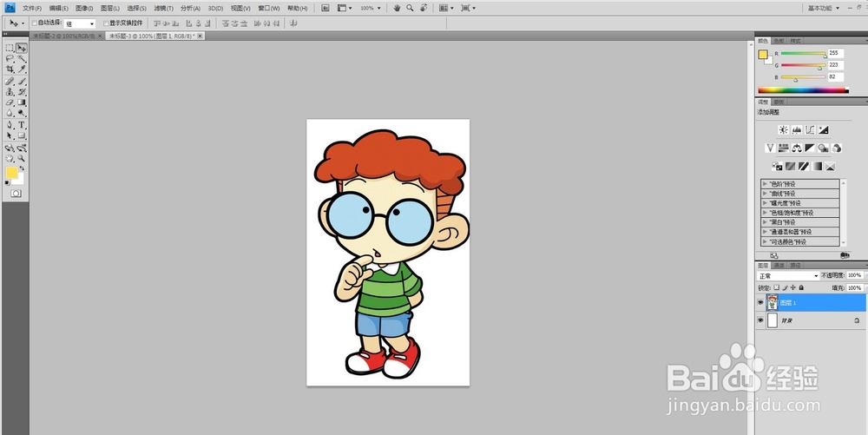Open the 窗口(W) menu
The width and height of the screenshot is (868, 435).
pyautogui.click(x=269, y=9)
